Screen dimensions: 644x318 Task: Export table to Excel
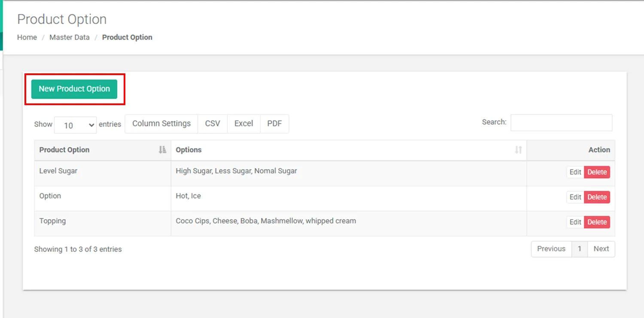point(243,124)
